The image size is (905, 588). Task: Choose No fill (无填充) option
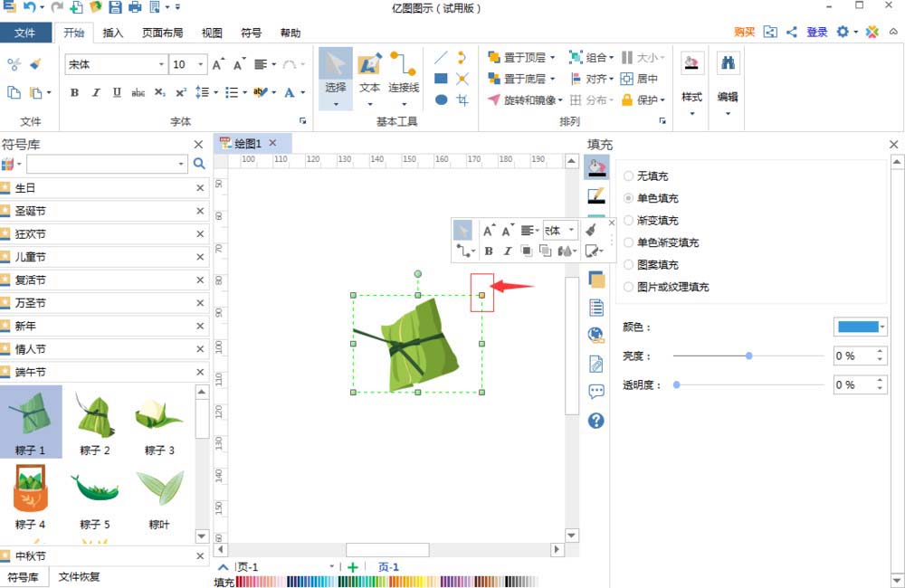pos(646,176)
